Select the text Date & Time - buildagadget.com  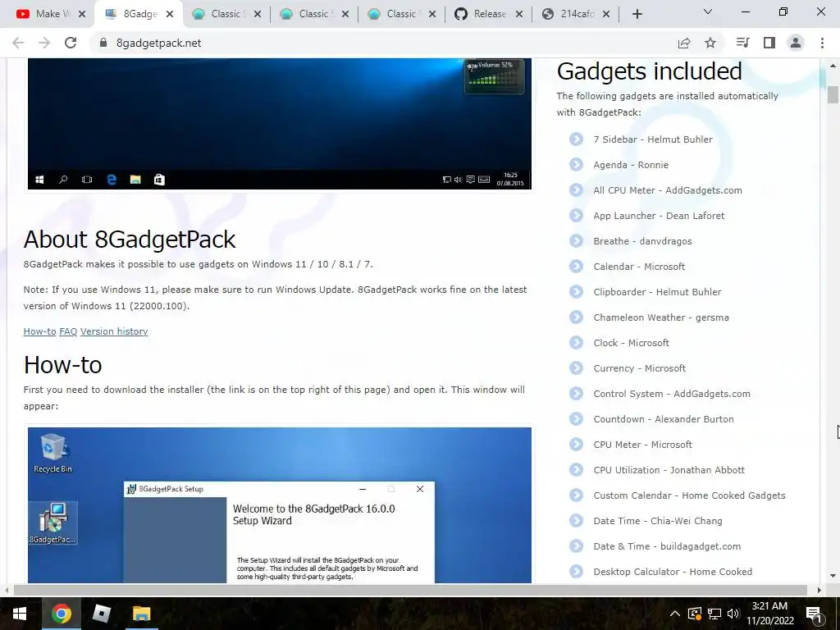(x=667, y=546)
